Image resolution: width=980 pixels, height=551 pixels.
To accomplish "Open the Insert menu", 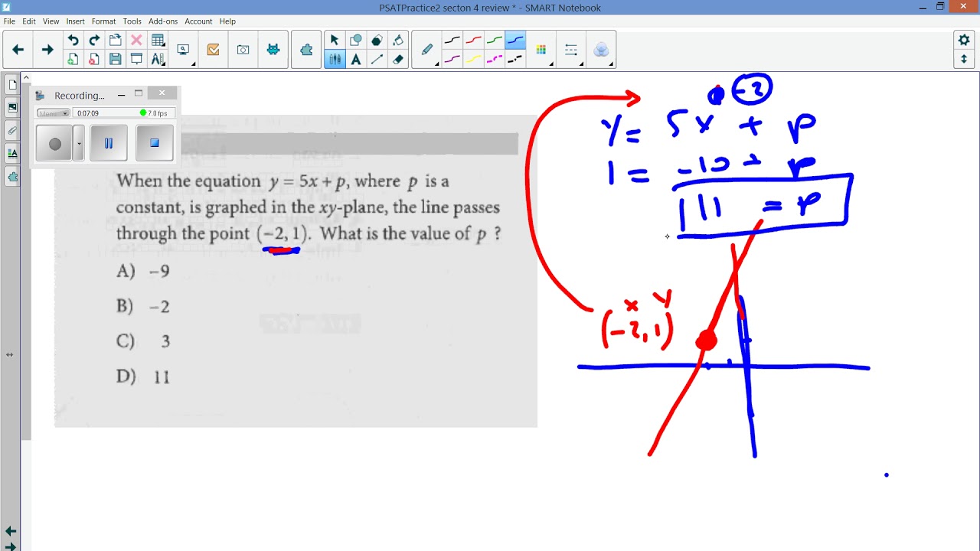I will pos(75,21).
